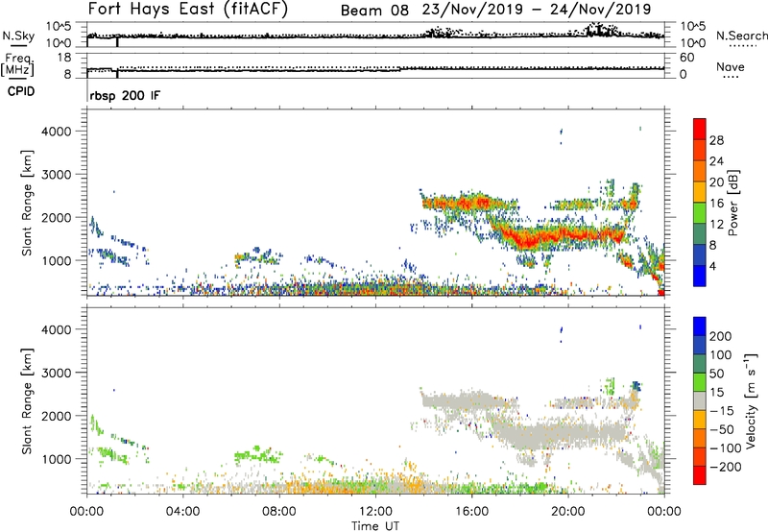768x532 pixels.
Task: Click the date range "23/Nov/2019 – 24/Nov/2019"
Action: (x=537, y=10)
